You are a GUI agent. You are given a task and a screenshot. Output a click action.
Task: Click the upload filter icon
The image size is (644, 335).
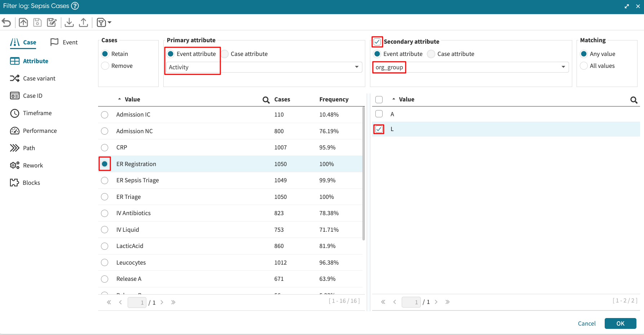pos(83,23)
